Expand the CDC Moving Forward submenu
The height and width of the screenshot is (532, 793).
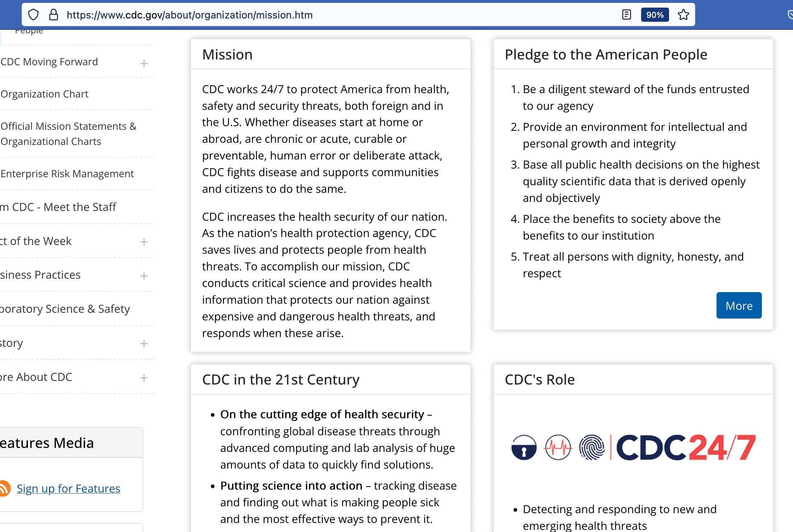144,63
